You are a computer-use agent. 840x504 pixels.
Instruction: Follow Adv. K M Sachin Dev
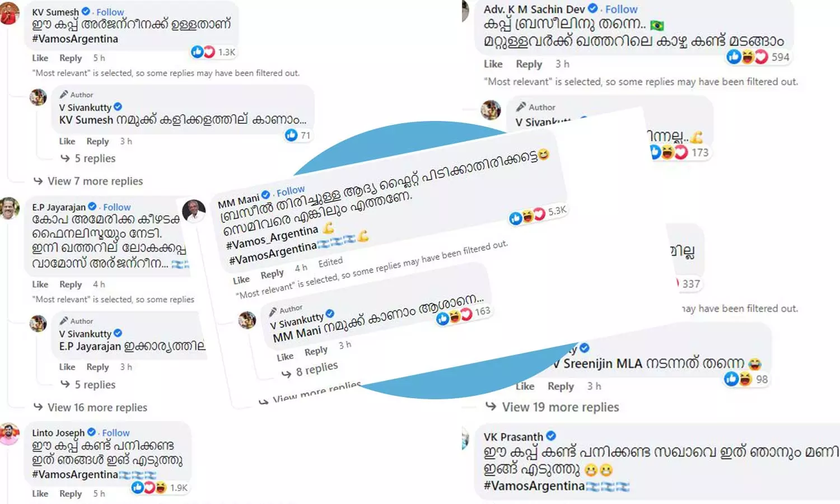[621, 9]
